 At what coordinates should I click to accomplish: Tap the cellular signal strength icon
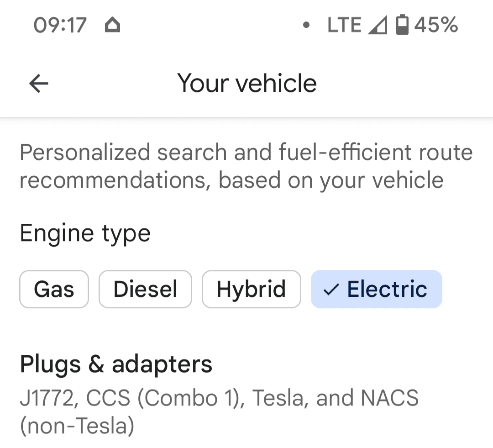(x=378, y=25)
